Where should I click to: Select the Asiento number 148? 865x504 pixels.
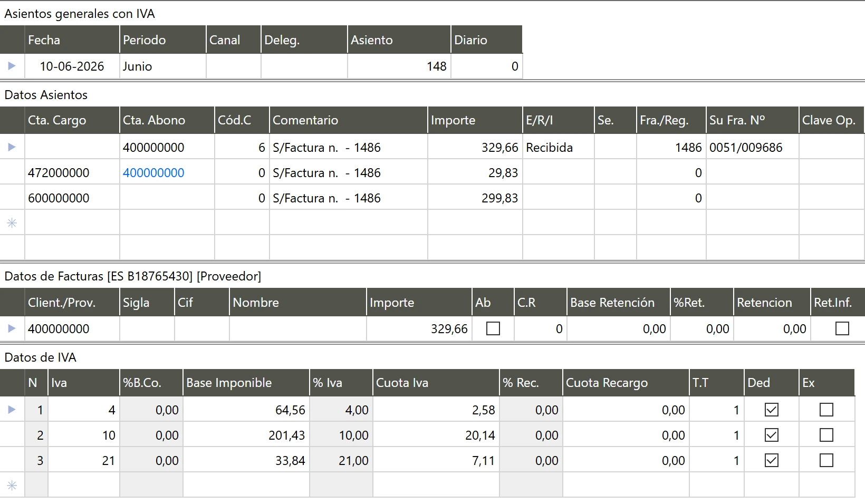click(x=399, y=66)
